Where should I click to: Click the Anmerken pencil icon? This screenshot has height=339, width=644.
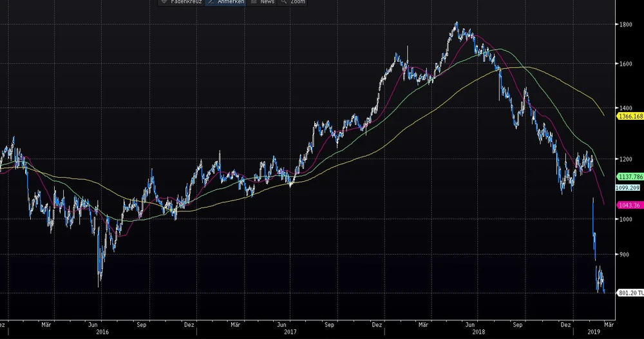click(x=211, y=2)
